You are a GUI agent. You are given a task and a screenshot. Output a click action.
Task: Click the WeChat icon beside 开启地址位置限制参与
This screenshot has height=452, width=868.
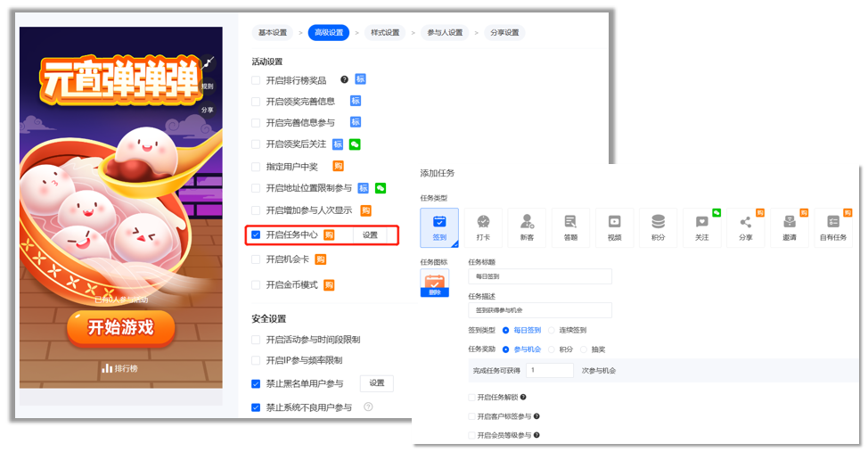[381, 188]
